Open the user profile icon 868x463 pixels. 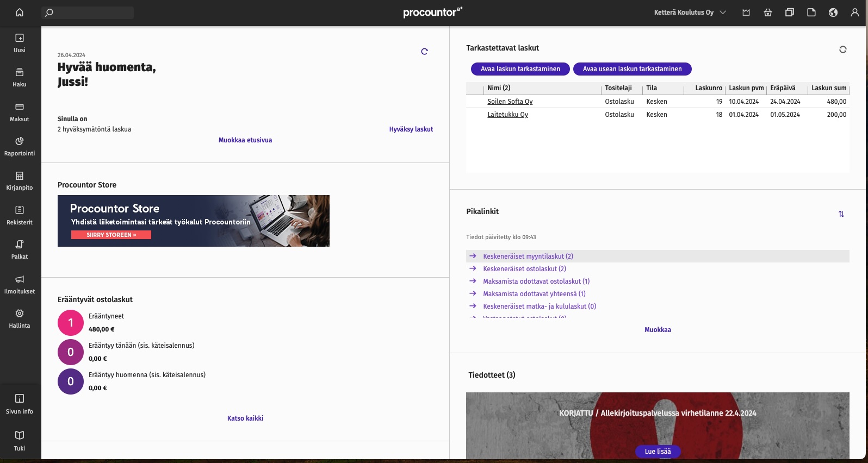(x=855, y=12)
